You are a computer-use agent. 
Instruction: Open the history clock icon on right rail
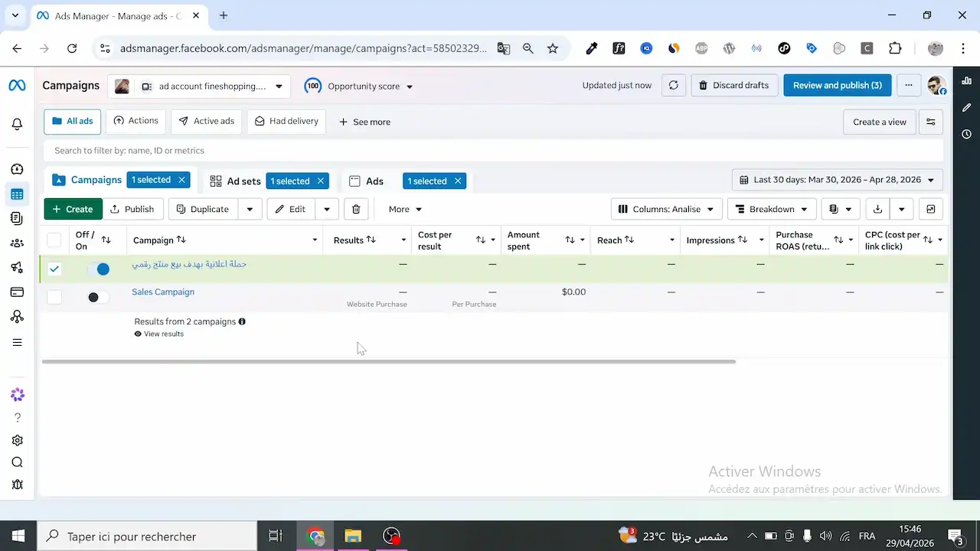(966, 135)
